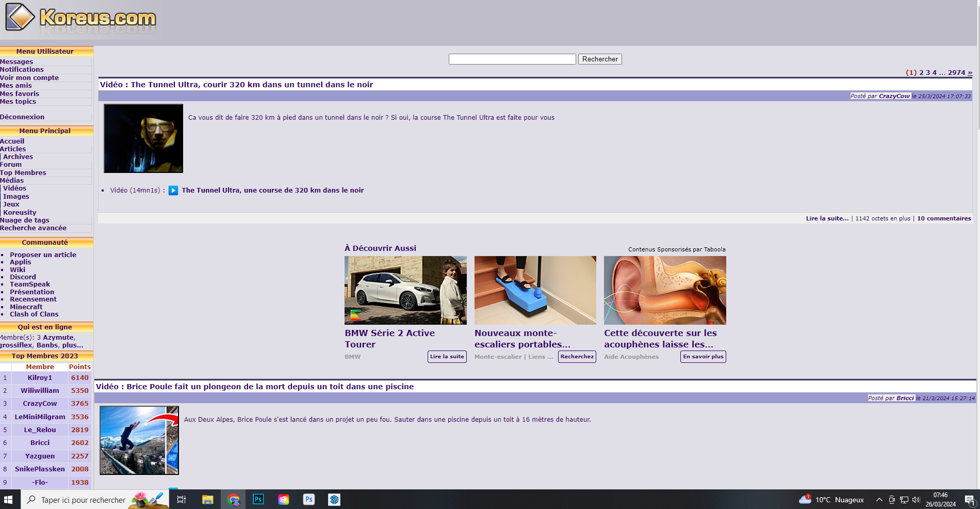Open the notification center icon
This screenshot has width=980, height=509.
[969, 499]
